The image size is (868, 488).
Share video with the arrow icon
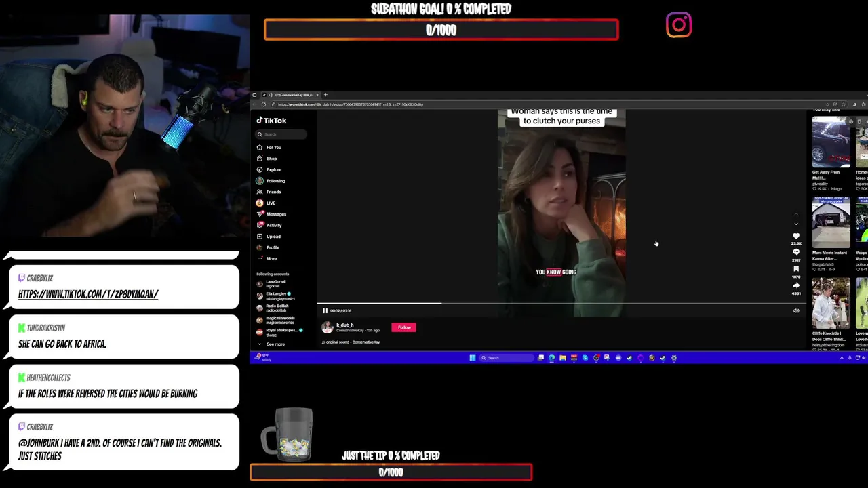click(796, 285)
